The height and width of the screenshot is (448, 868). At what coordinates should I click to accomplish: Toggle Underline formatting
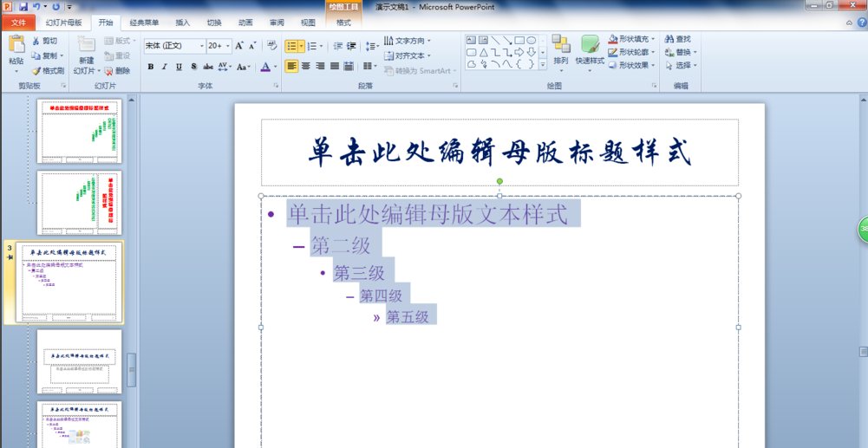[179, 67]
